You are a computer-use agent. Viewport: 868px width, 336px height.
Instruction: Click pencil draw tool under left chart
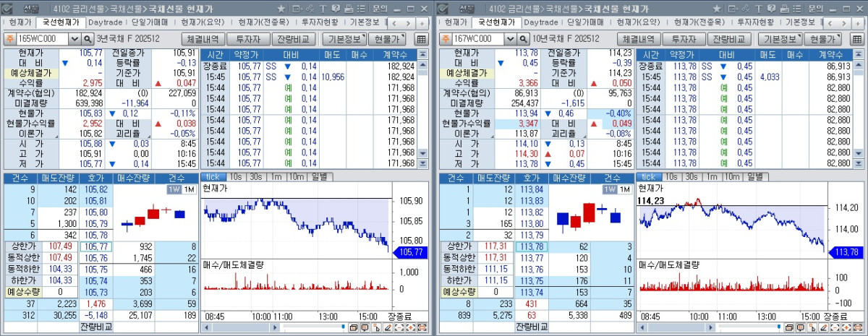tap(388, 327)
